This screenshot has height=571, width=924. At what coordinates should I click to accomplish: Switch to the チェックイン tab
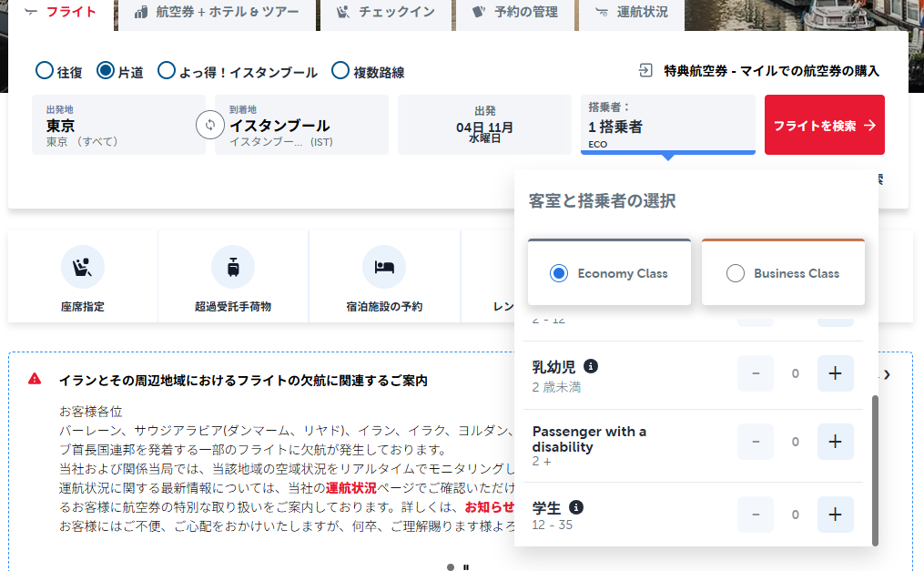point(386,13)
